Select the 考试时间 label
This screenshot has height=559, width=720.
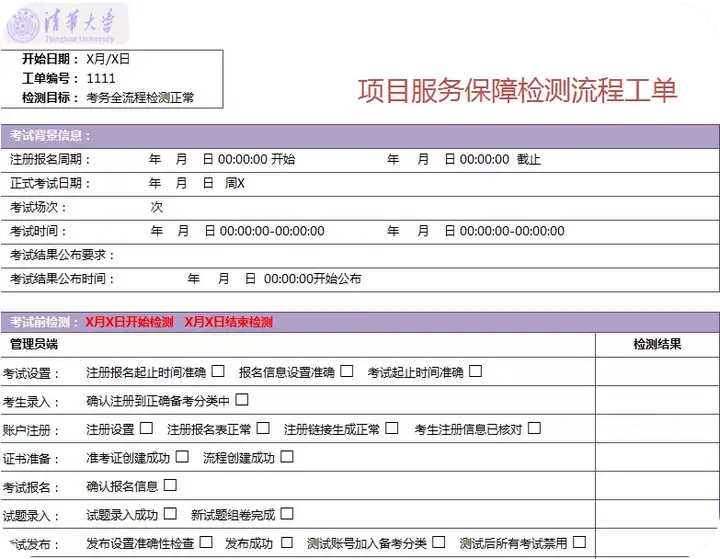tap(39, 232)
